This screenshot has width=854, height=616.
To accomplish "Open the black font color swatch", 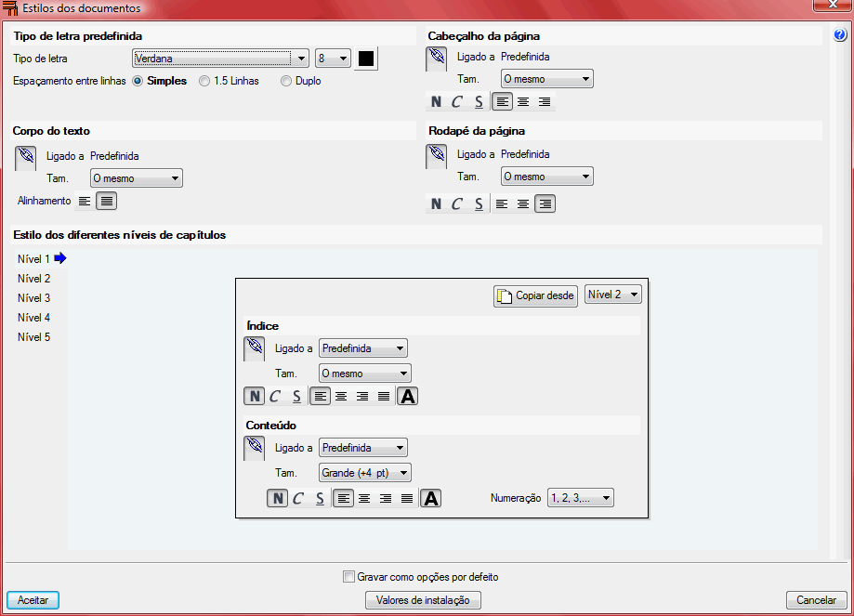I will pyautogui.click(x=366, y=59).
